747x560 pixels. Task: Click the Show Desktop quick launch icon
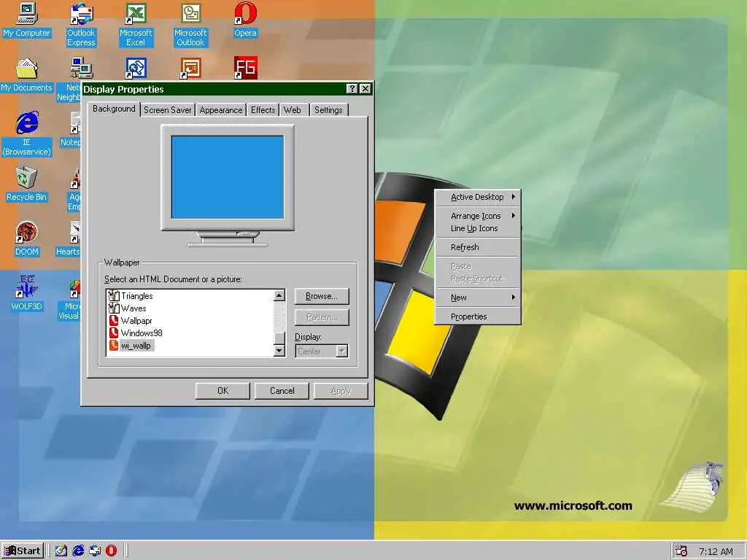[x=61, y=551]
